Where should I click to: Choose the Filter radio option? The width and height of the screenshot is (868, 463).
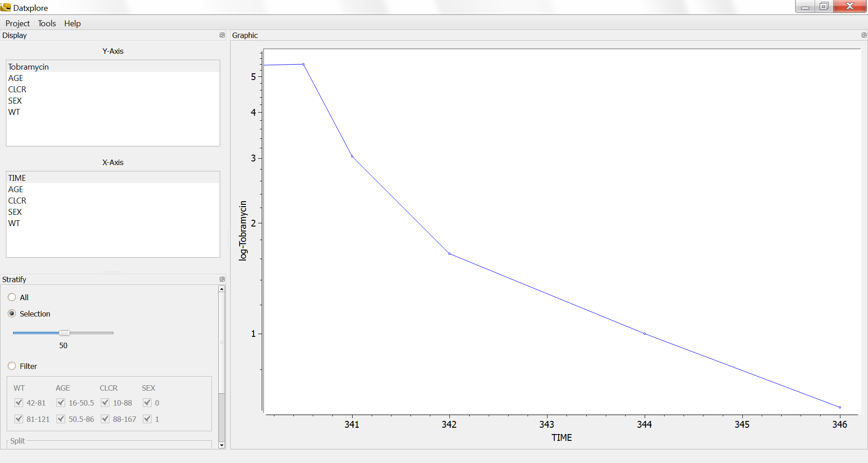point(12,366)
